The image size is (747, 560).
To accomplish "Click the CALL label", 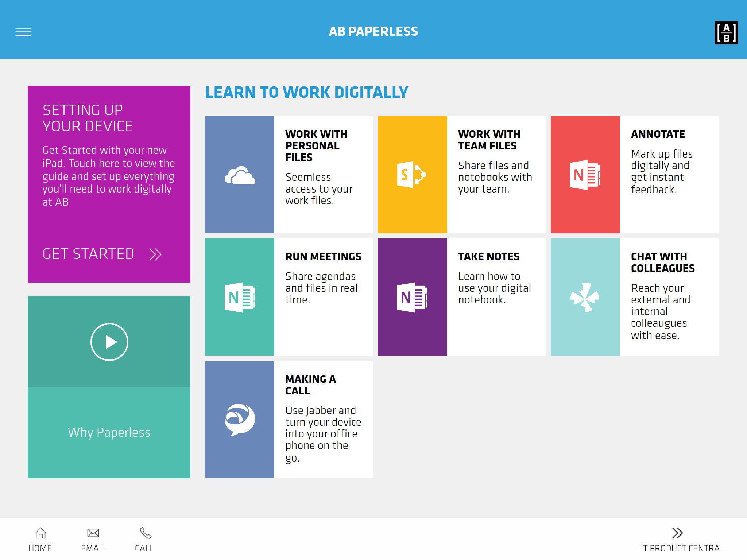I will pyautogui.click(x=144, y=548).
